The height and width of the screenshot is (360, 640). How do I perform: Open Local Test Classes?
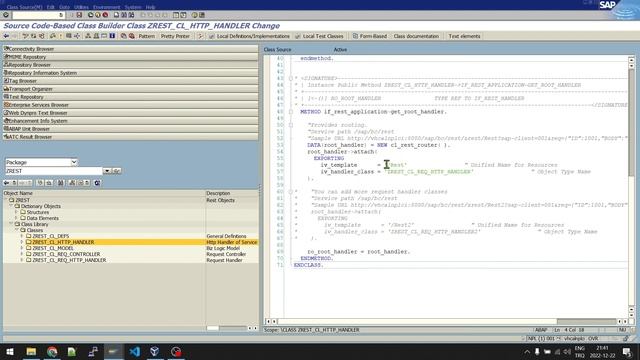click(x=319, y=36)
